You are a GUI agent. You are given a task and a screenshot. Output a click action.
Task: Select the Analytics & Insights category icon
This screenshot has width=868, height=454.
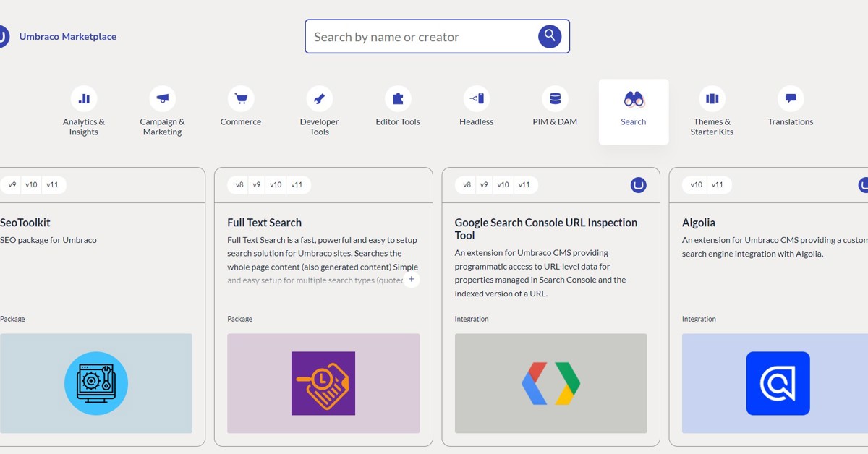pos(83,98)
